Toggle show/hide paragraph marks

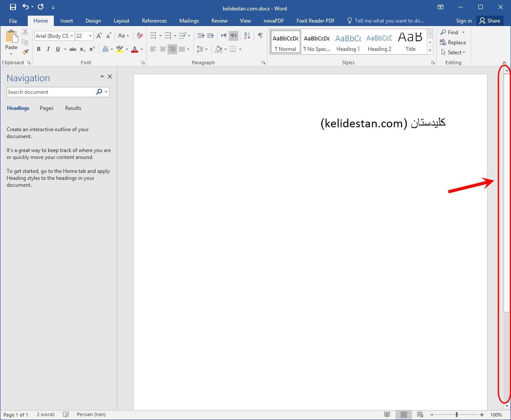click(x=260, y=36)
